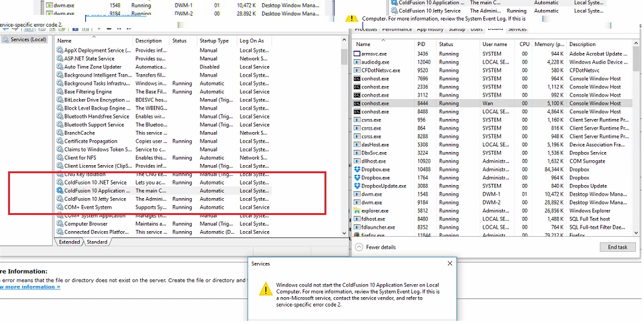Click the 'SQL Full Text host' description
This screenshot has height=324, width=644.
point(590,219)
